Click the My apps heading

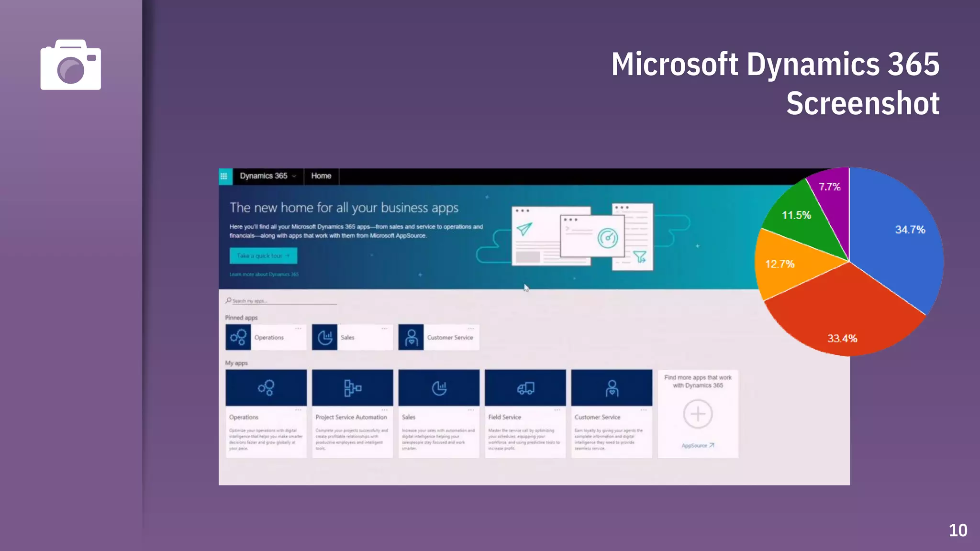pos(236,363)
